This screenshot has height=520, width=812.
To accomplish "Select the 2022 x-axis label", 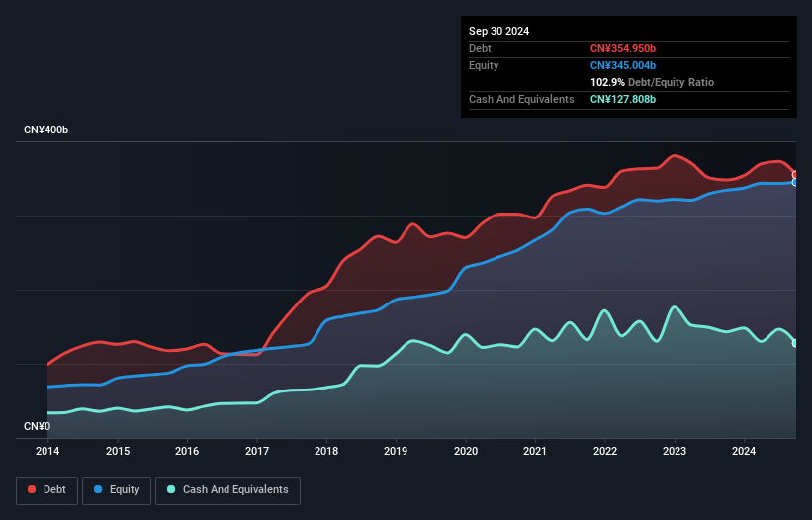I will (605, 451).
